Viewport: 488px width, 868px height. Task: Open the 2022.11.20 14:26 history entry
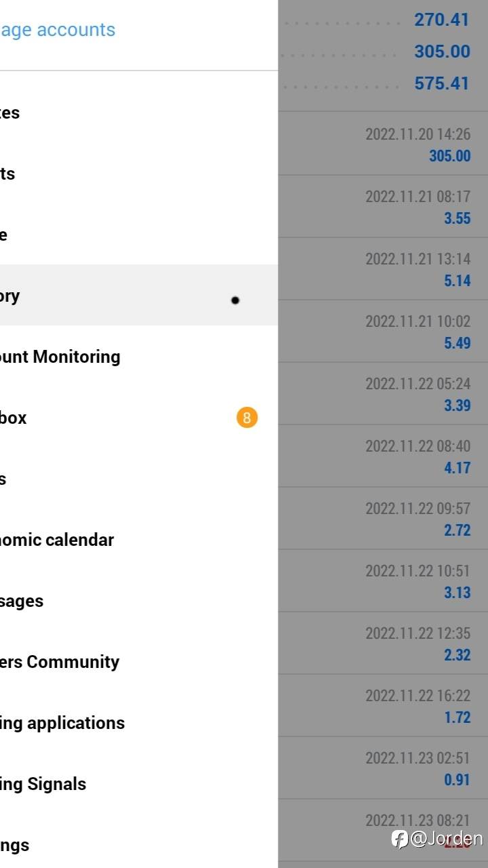(383, 144)
